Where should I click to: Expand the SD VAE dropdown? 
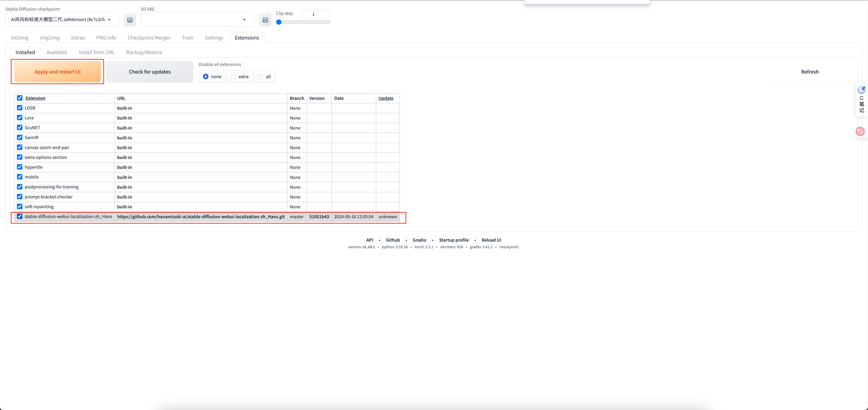197,19
